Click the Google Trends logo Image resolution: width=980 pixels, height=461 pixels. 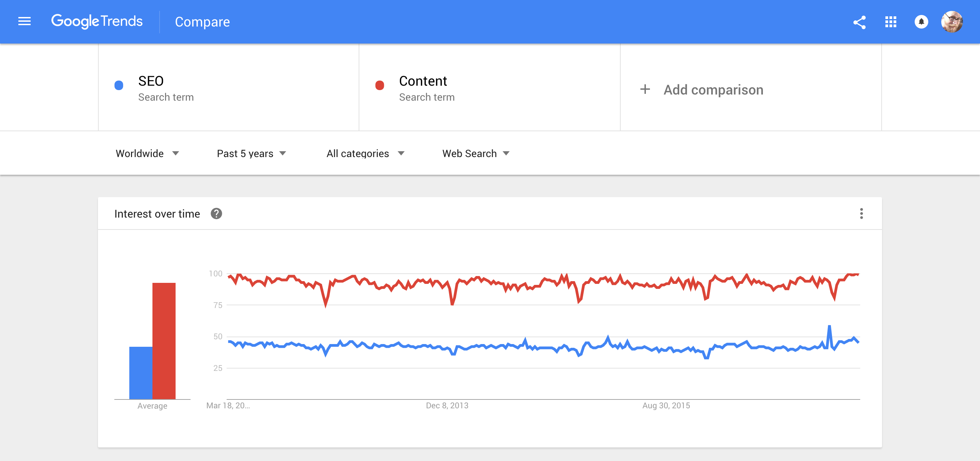point(97,21)
